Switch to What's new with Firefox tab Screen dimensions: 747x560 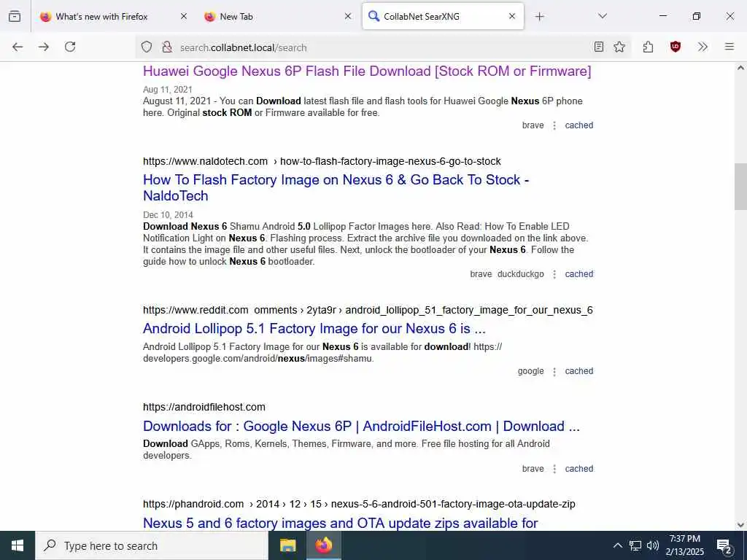point(113,16)
